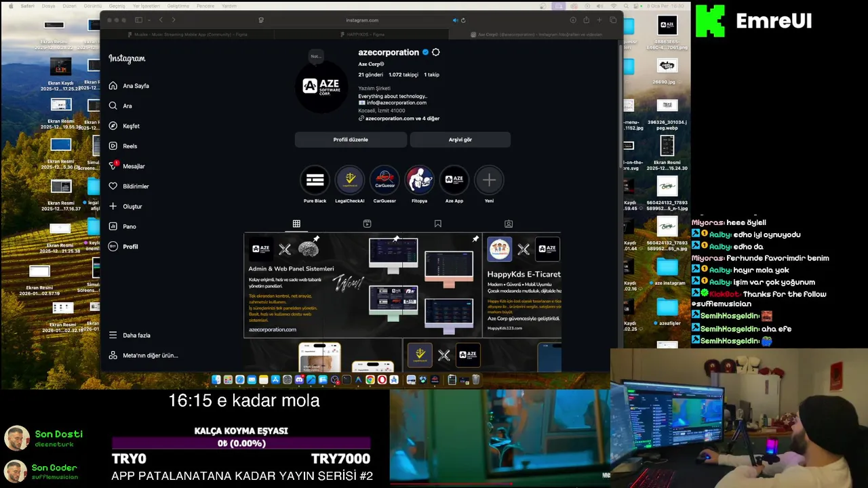Open Finder from the Dock

point(216,380)
